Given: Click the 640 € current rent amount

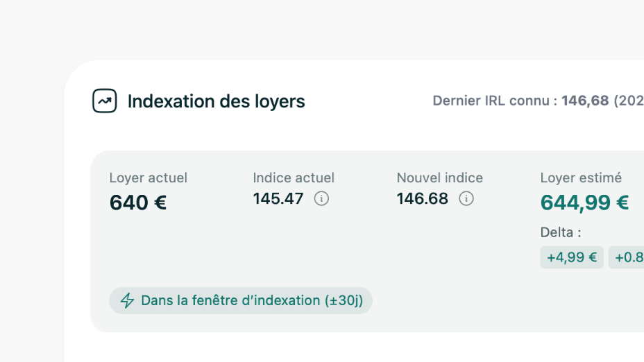Looking at the screenshot, I should (138, 202).
